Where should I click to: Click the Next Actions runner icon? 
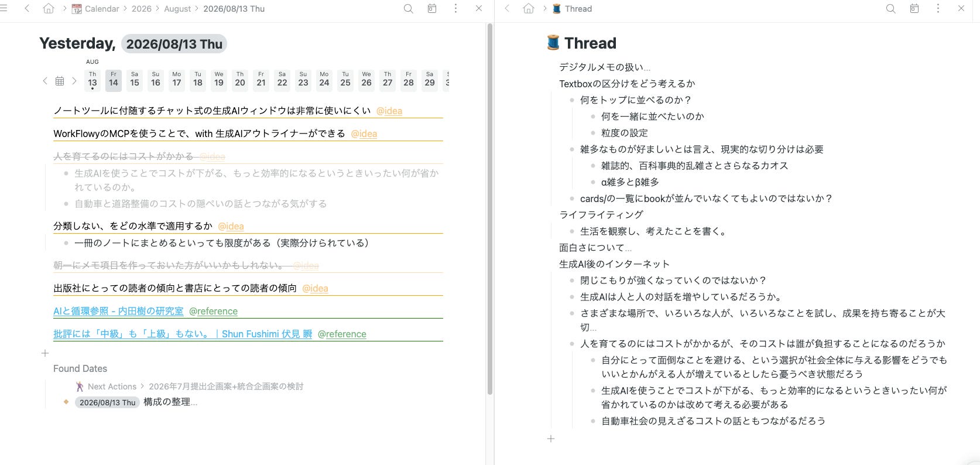80,387
